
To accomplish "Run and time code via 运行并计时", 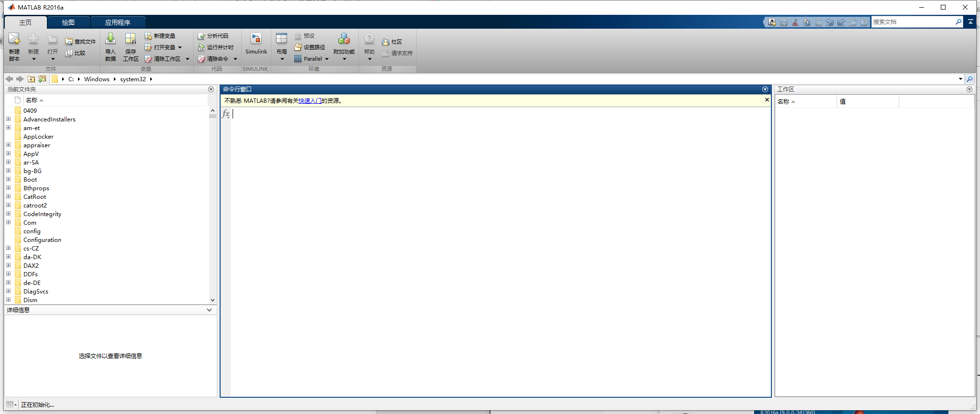I will pyautogui.click(x=215, y=47).
